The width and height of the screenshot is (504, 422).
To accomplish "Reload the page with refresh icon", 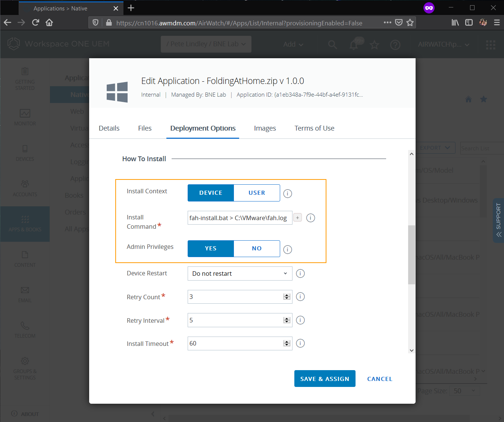I will tap(35, 23).
